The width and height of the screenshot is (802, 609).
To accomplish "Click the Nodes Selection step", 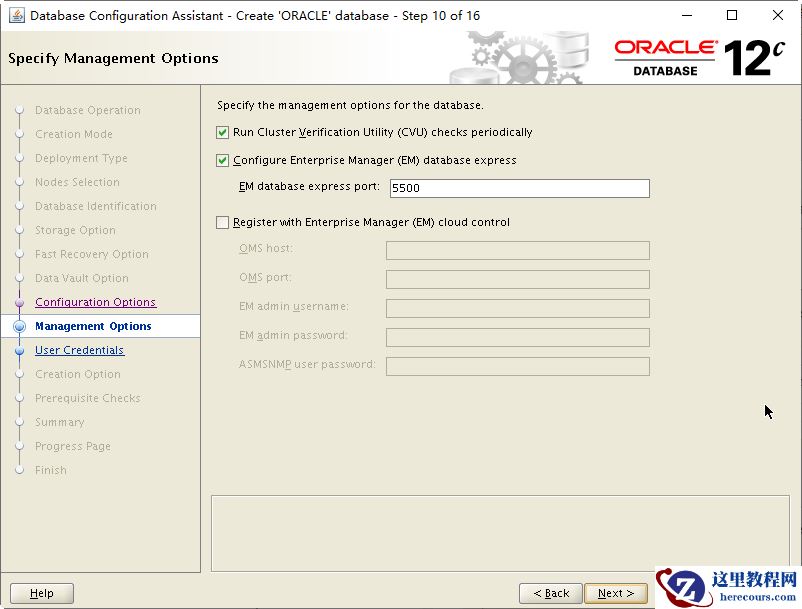I will tap(77, 183).
